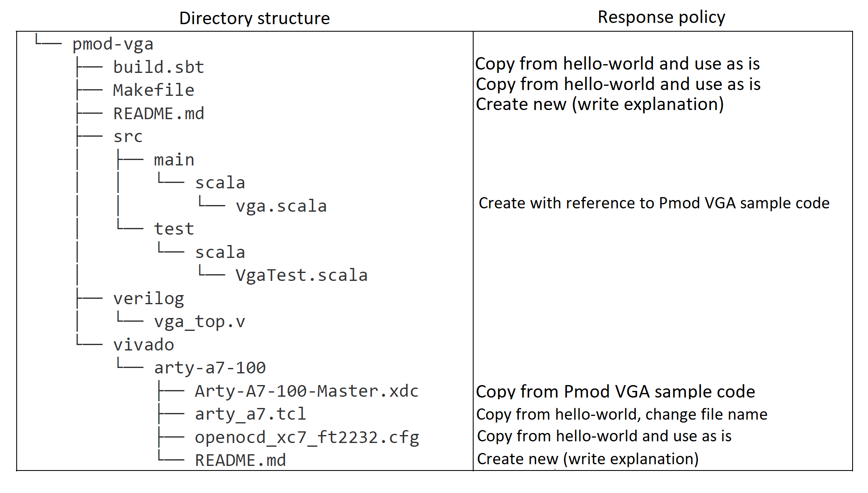This screenshot has width=868, height=493.
Task: Click the pmod-vga root folder
Action: [113, 44]
